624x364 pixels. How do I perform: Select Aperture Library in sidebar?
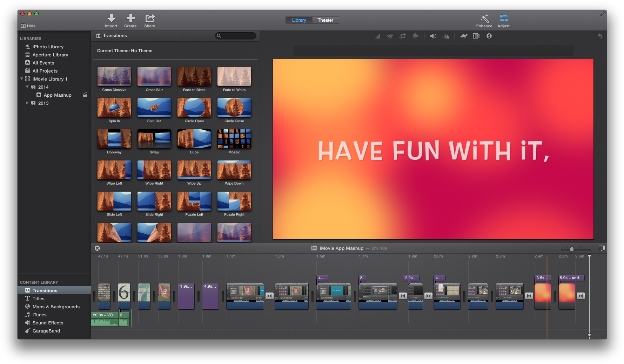click(50, 55)
